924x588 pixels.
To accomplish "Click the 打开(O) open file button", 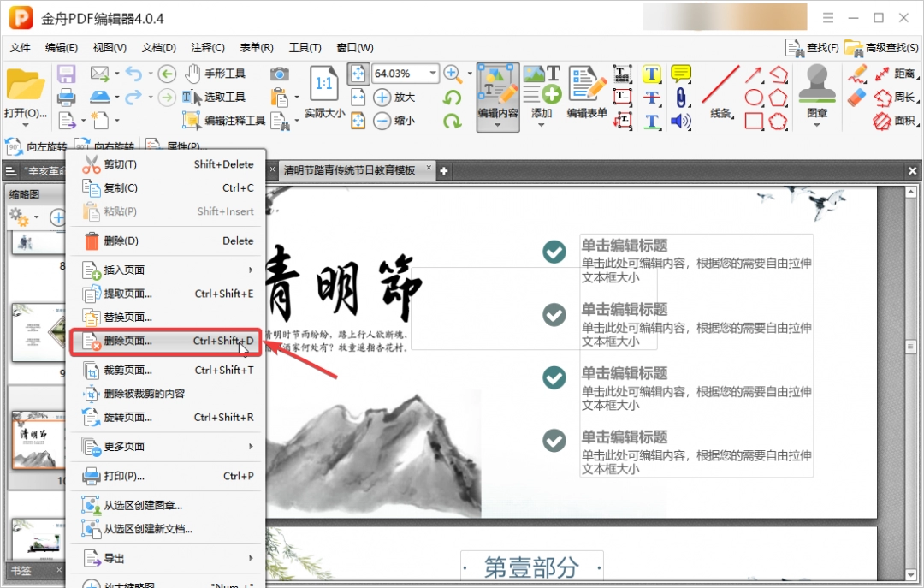I will click(26, 94).
